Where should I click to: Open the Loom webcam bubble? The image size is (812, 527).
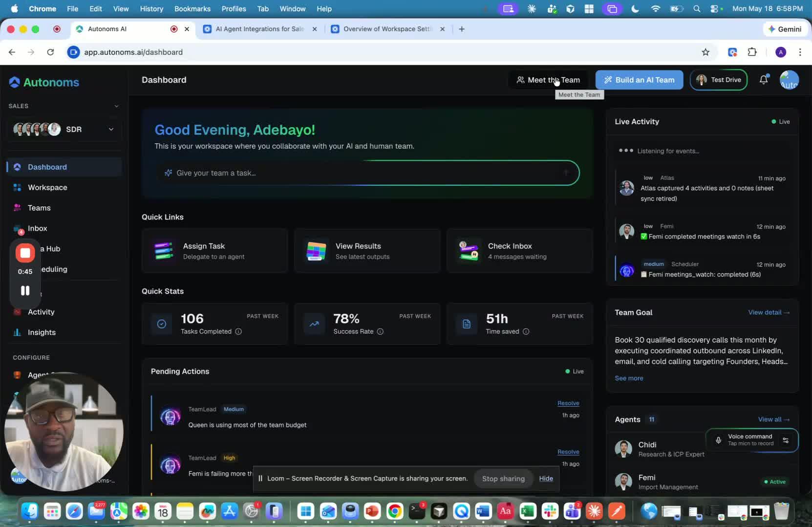64,432
